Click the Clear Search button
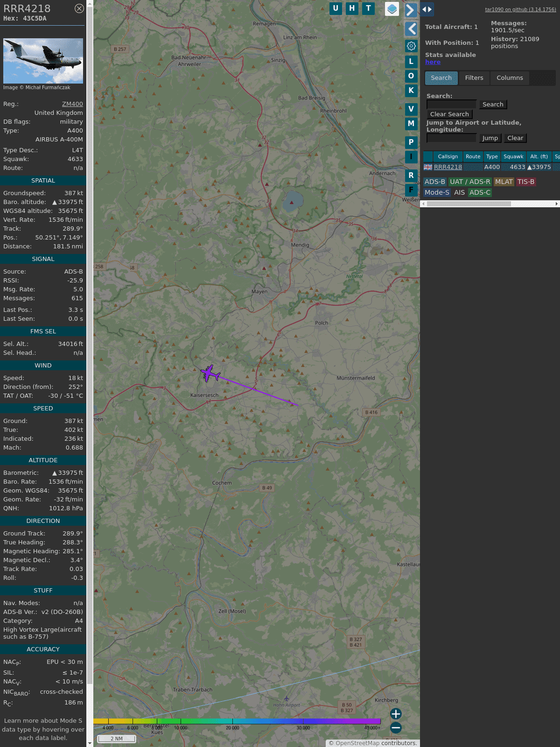560x747 pixels. tap(449, 114)
